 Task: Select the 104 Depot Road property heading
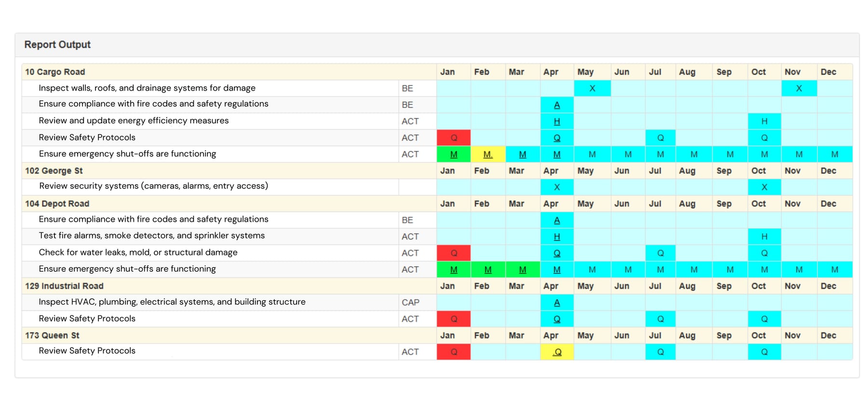coord(57,203)
